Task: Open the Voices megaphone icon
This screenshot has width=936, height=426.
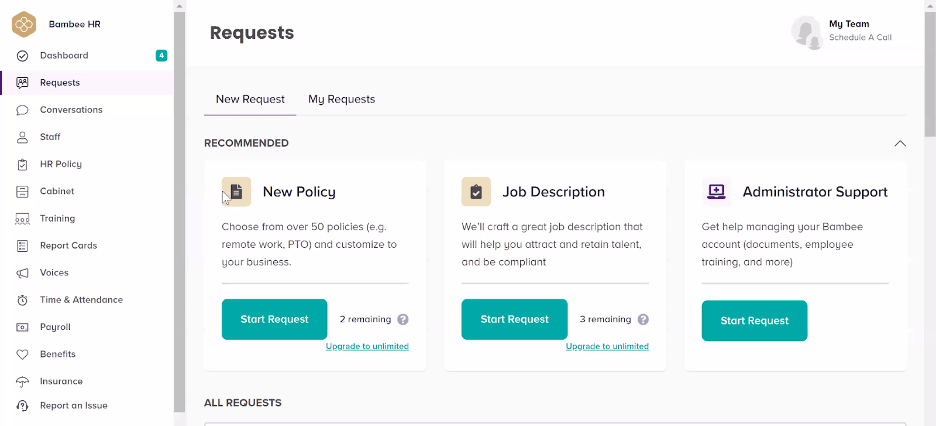Action: (22, 273)
